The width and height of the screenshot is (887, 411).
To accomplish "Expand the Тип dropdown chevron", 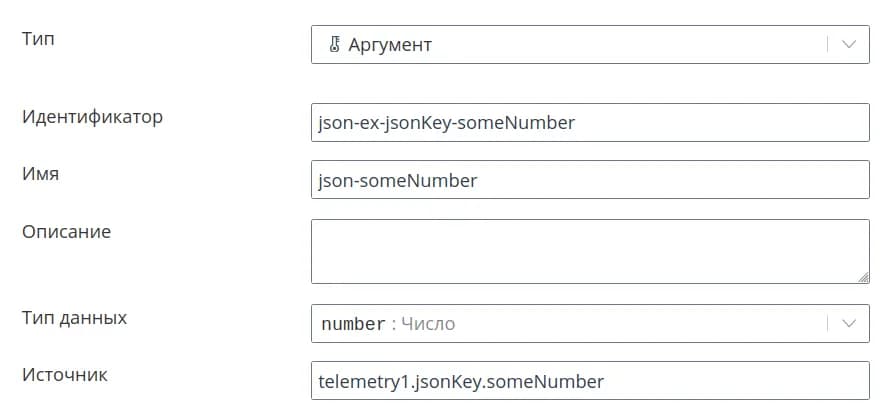I will (849, 45).
